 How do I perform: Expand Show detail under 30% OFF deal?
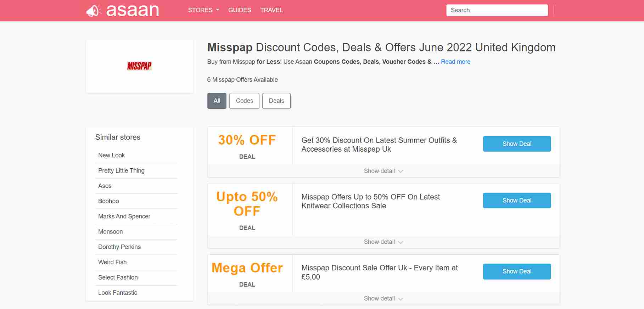pos(383,171)
